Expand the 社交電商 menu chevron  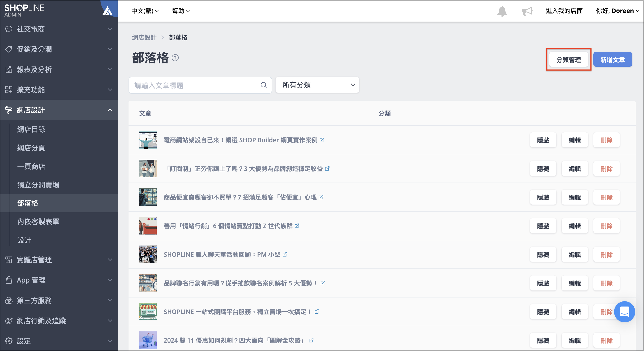point(110,29)
